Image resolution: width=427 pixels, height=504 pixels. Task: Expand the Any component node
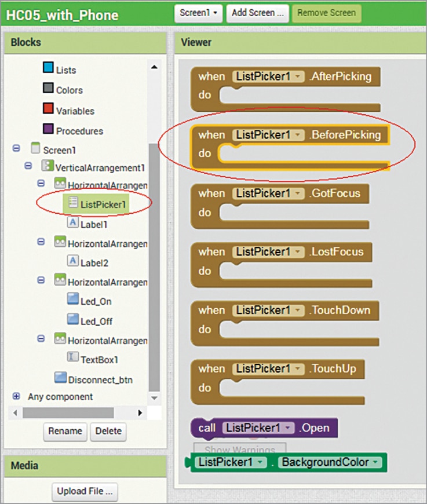coord(16,397)
